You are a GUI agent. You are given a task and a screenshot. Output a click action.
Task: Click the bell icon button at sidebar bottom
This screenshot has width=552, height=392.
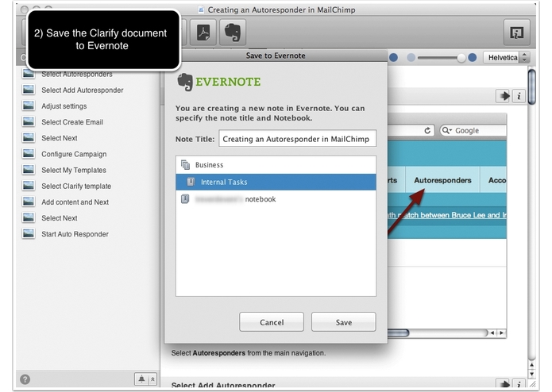point(141,379)
